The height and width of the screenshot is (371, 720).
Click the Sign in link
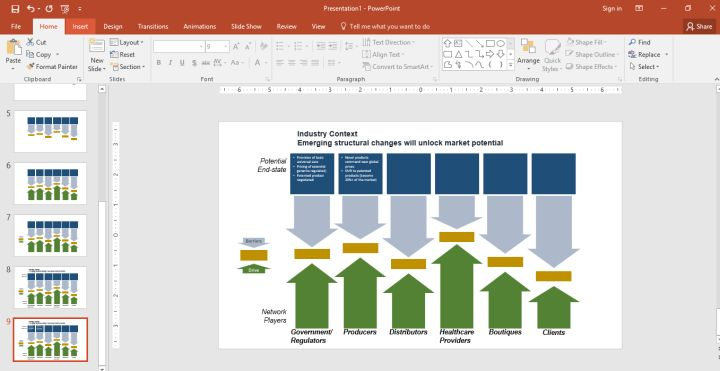tap(612, 9)
